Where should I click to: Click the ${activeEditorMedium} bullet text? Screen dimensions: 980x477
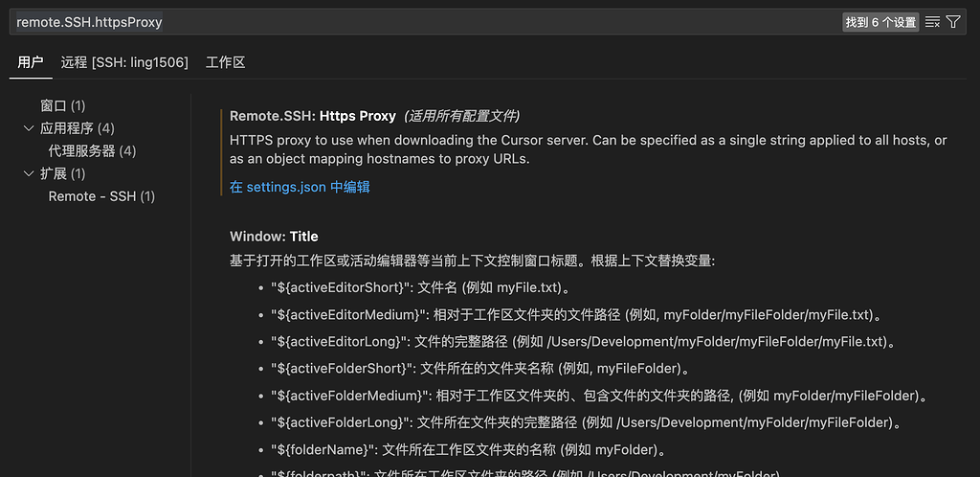coord(579,314)
